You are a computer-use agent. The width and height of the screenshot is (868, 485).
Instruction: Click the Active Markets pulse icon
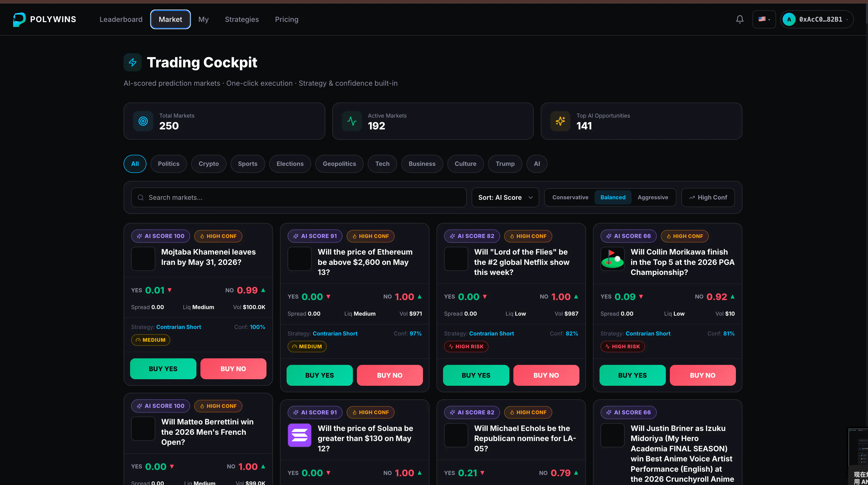pos(352,121)
